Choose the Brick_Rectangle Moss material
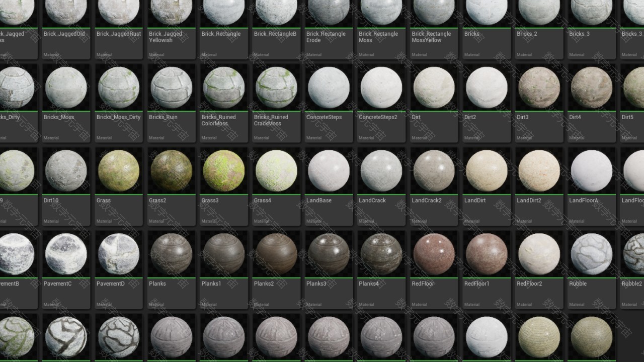644x362 pixels. (381, 29)
